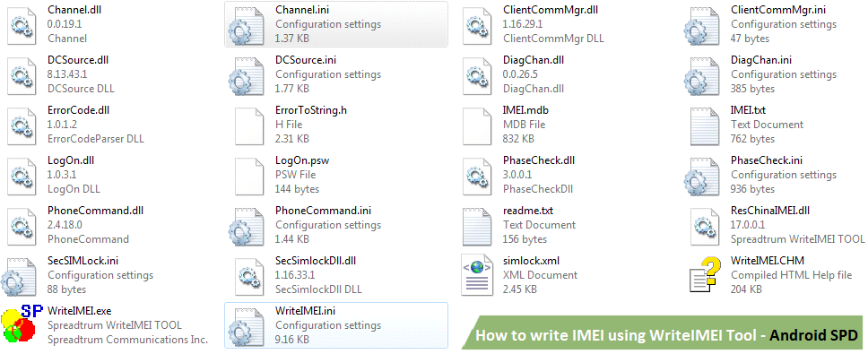Select the LogOn.dll file name
Viewport: 868px width, 354px height.
pyautogui.click(x=71, y=160)
